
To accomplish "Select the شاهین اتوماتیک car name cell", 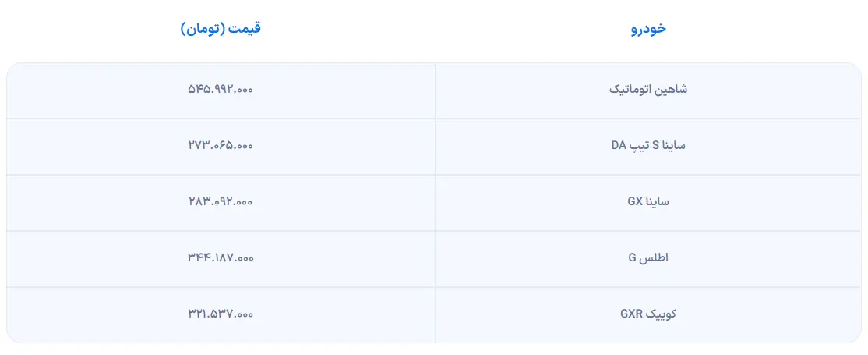I will (648, 90).
